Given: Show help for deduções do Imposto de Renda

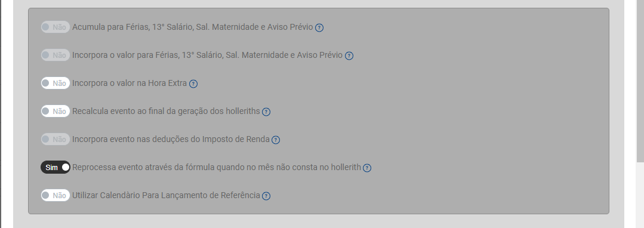Looking at the screenshot, I should pos(276,140).
